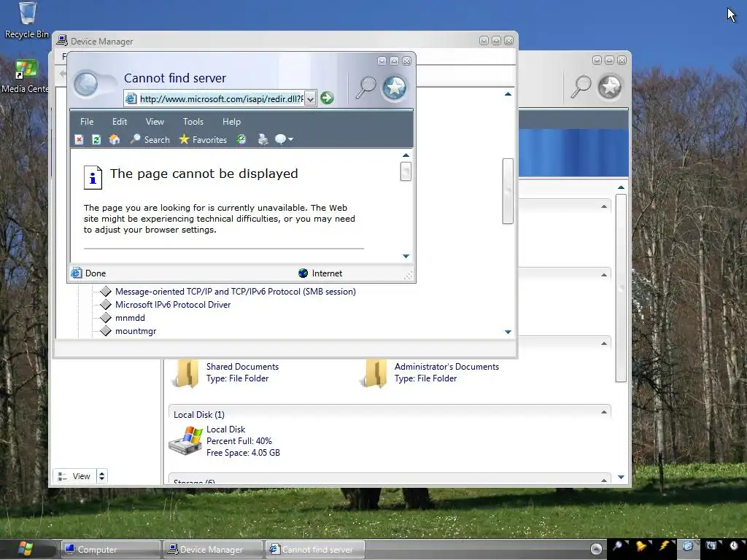The height and width of the screenshot is (560, 747).
Task: Open the Media Center desktop shortcut
Action: (x=26, y=76)
